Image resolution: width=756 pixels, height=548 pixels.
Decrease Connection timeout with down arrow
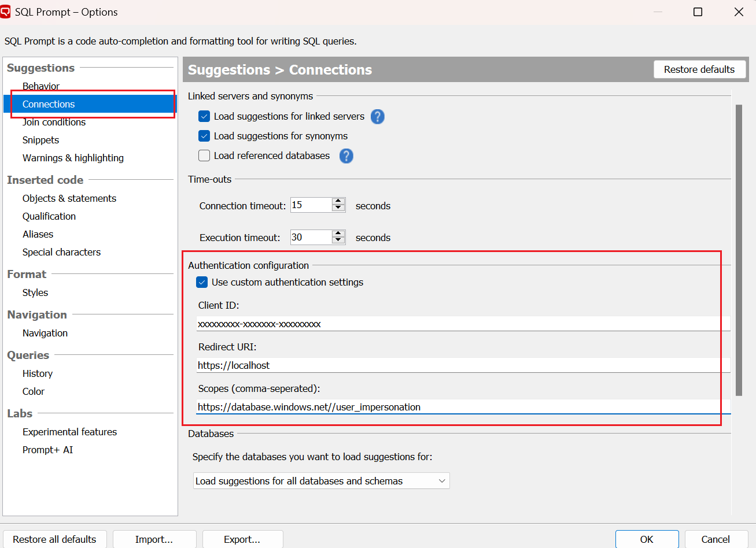pos(338,209)
